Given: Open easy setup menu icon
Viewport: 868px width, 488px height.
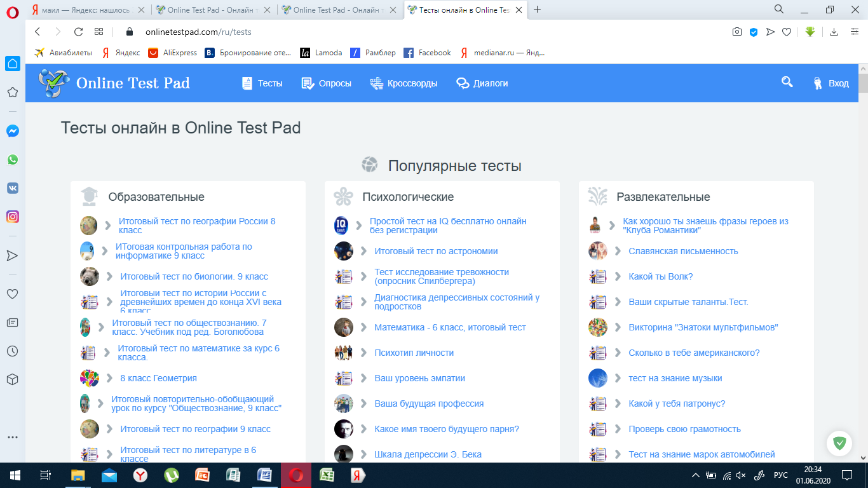Looking at the screenshot, I should point(853,32).
